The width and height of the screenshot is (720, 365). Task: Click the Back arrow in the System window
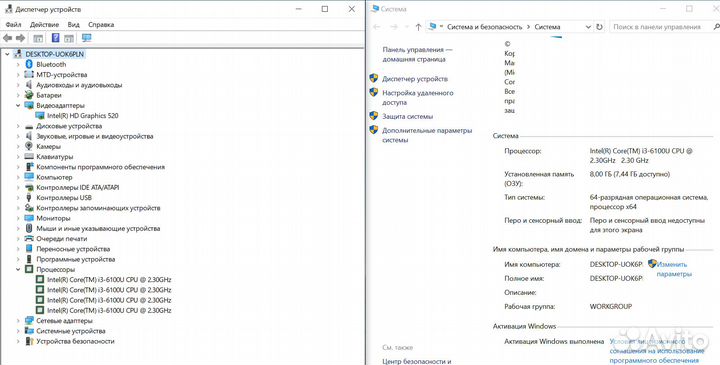pyautogui.click(x=377, y=27)
